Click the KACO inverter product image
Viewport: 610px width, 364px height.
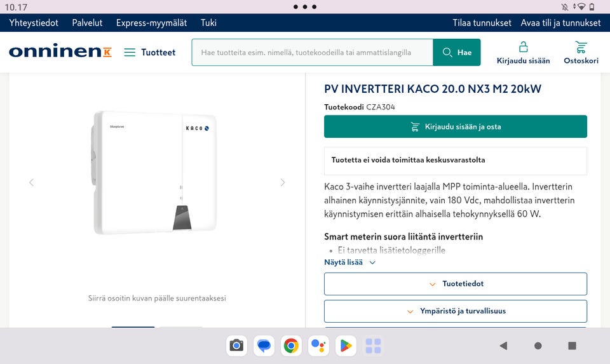(x=154, y=173)
